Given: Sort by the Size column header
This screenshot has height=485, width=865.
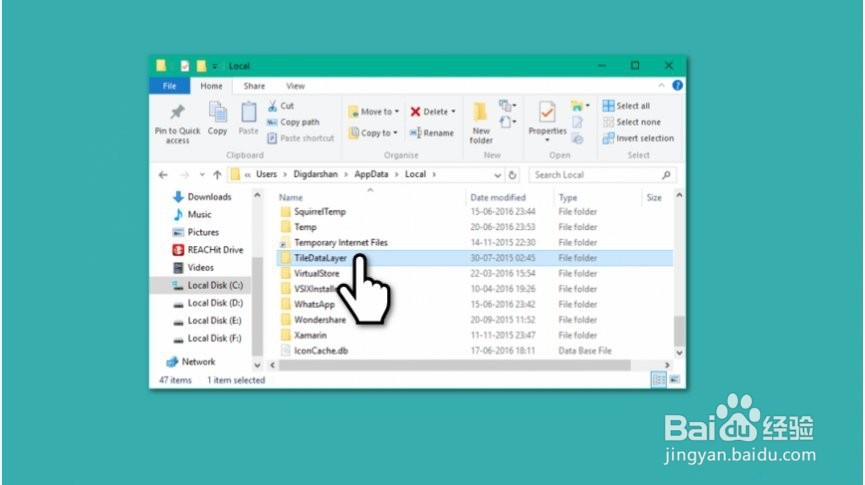Looking at the screenshot, I should (654, 198).
